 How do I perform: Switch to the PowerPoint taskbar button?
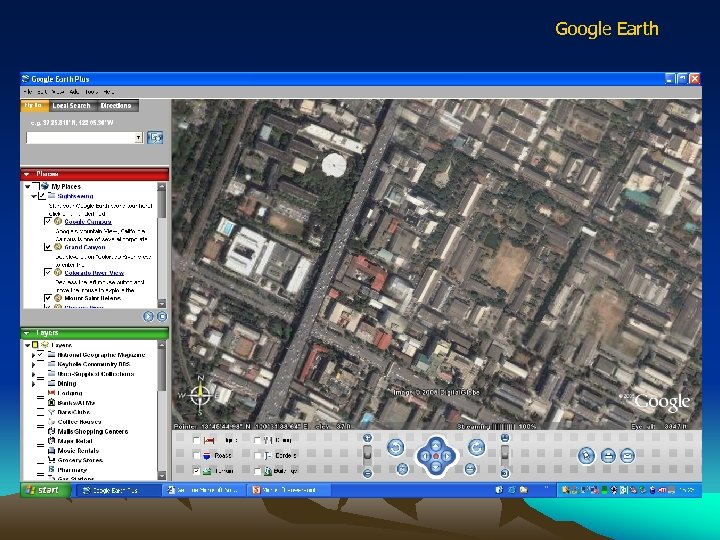pyautogui.click(x=289, y=490)
